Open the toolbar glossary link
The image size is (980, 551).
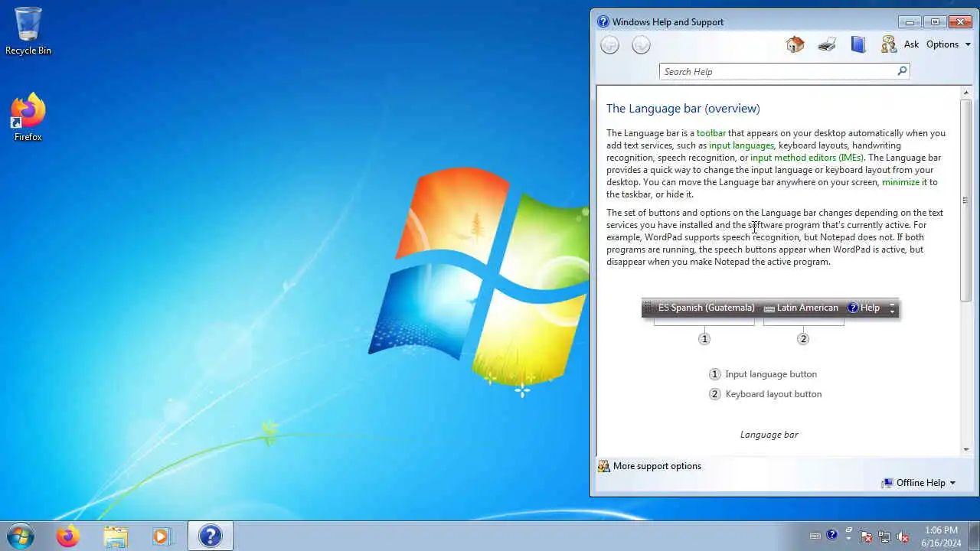(x=710, y=133)
